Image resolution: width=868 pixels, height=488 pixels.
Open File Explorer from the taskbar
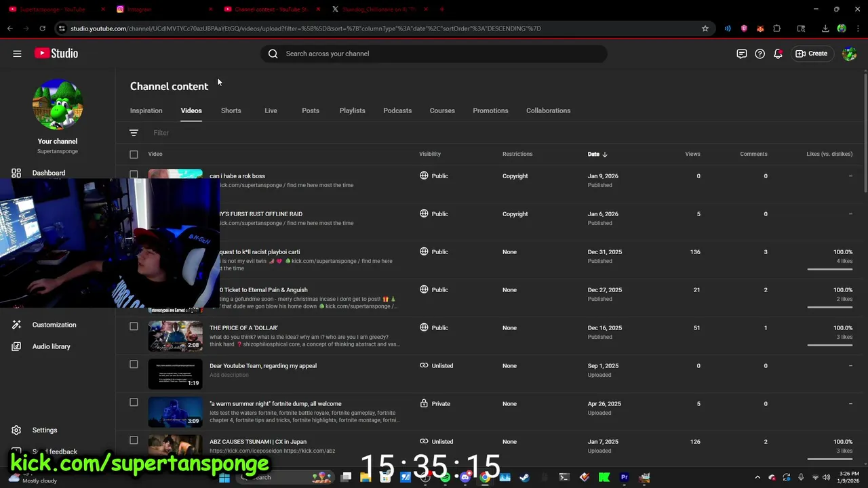(x=366, y=477)
